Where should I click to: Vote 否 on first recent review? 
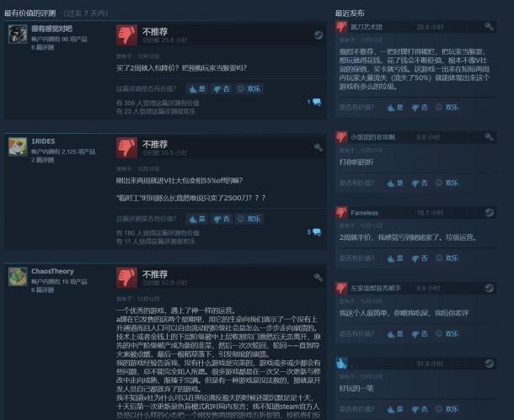pyautogui.click(x=420, y=108)
